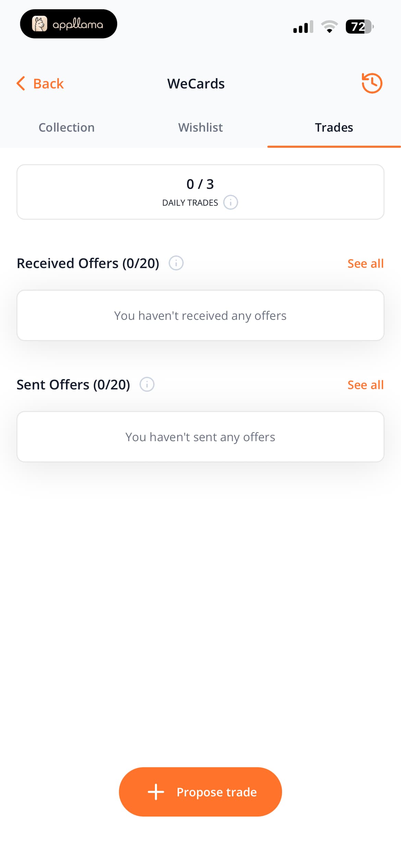Go Back to previous screen
This screenshot has height=868, width=401.
40,84
